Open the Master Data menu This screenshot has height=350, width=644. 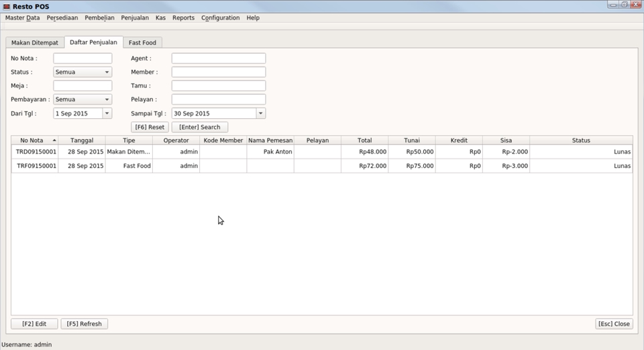(23, 17)
